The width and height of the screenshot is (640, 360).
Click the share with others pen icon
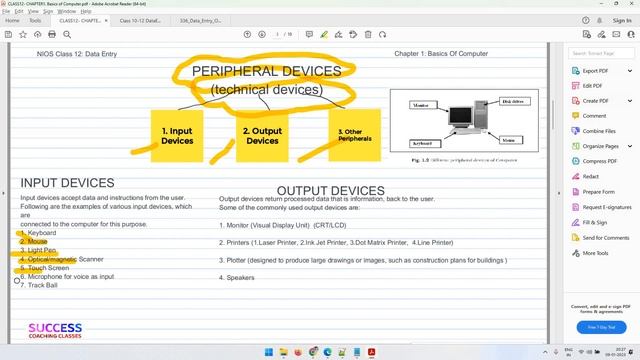click(602, 35)
